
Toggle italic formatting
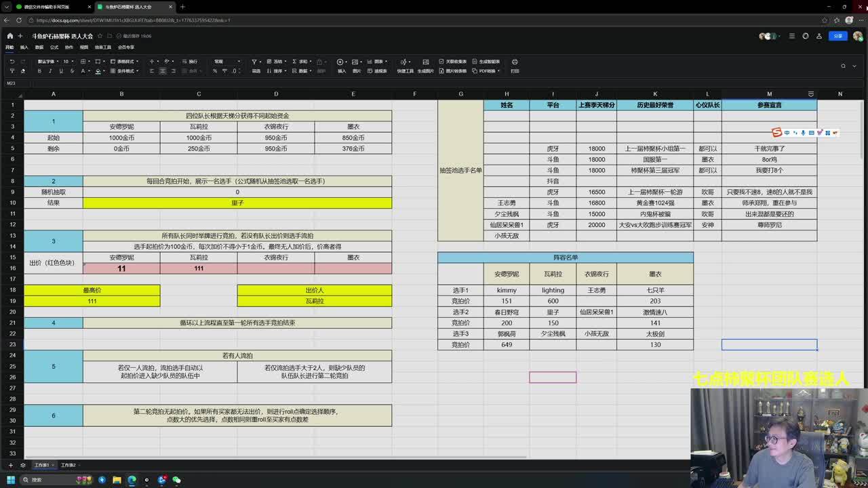[50, 71]
